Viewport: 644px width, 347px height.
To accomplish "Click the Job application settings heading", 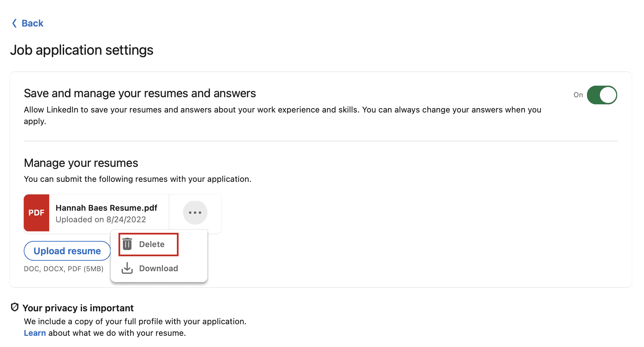I will [x=81, y=50].
